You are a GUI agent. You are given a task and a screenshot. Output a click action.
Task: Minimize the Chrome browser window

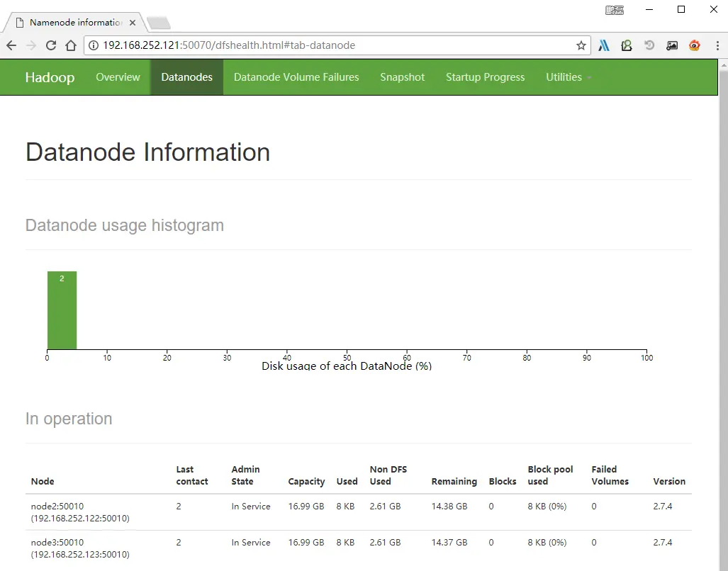pos(649,9)
